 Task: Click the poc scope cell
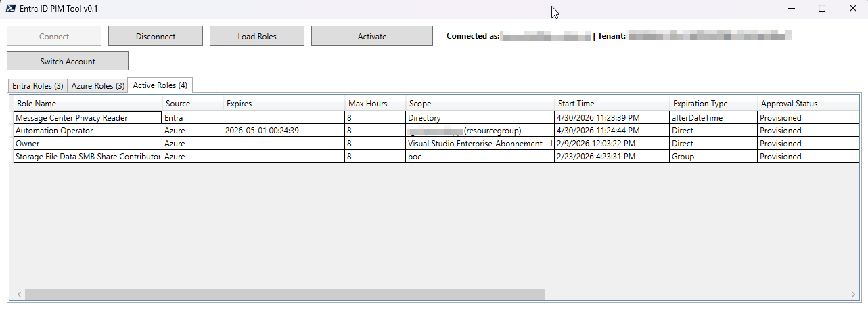480,157
